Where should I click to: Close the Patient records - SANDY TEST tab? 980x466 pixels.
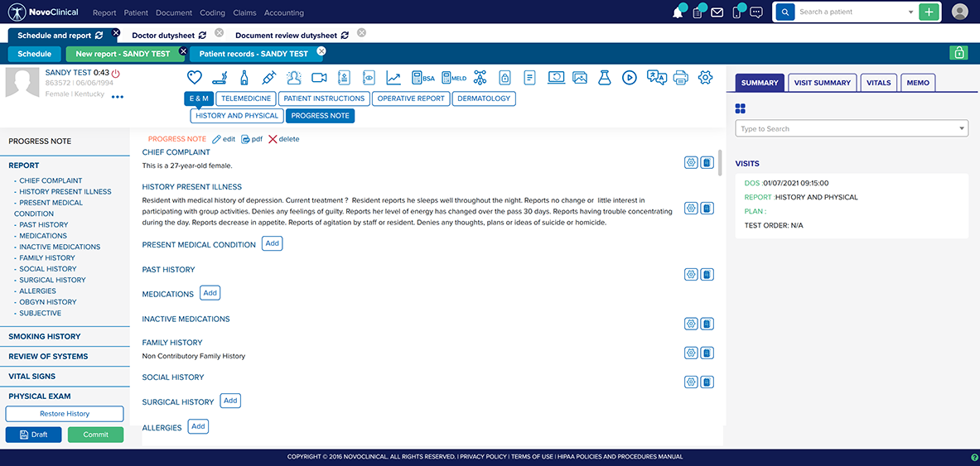[x=321, y=50]
